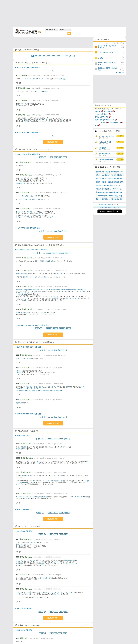Click rank 1 badge in 急上昇ワード改
The image size is (138, 644).
pos(96,47)
